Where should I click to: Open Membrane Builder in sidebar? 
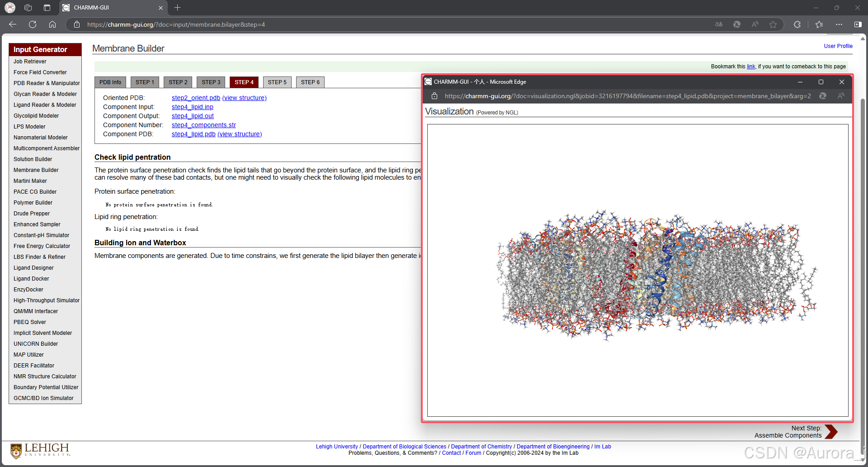coord(36,170)
